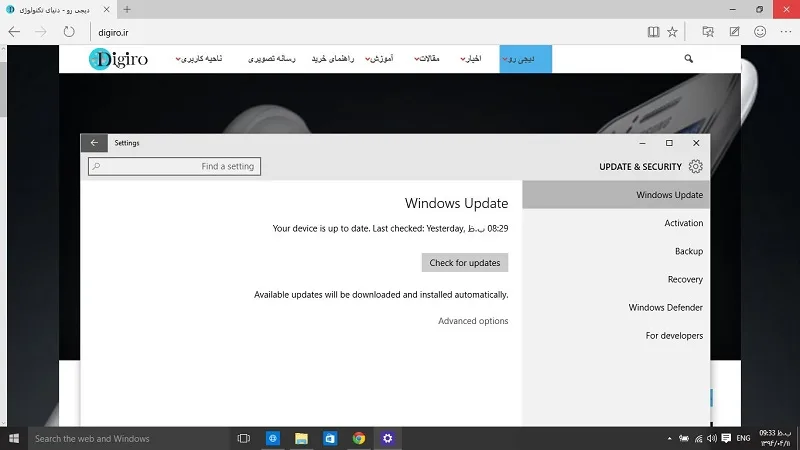The image size is (800, 450).
Task: Add page to favorites star
Action: click(672, 32)
